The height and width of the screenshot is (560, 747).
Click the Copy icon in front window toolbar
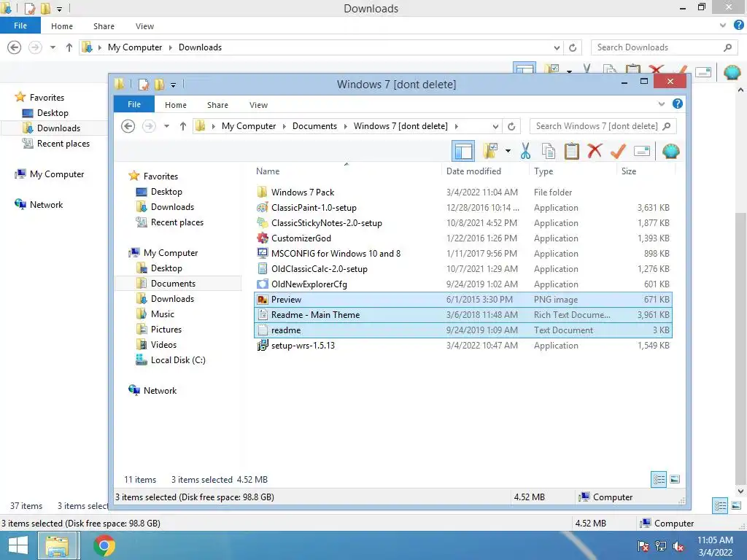click(549, 151)
